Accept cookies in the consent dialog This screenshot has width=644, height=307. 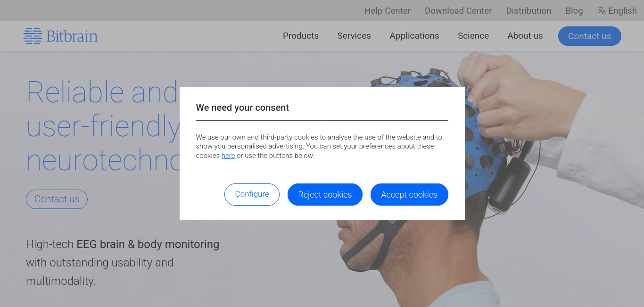[x=409, y=194]
